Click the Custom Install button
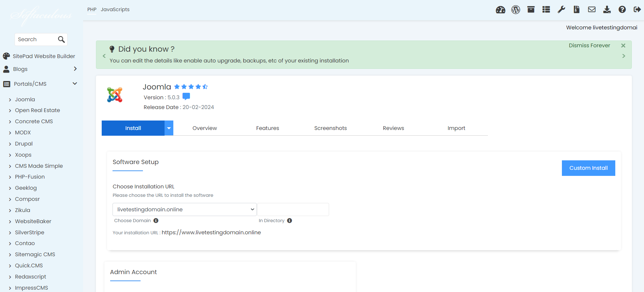644x292 pixels. pyautogui.click(x=588, y=168)
